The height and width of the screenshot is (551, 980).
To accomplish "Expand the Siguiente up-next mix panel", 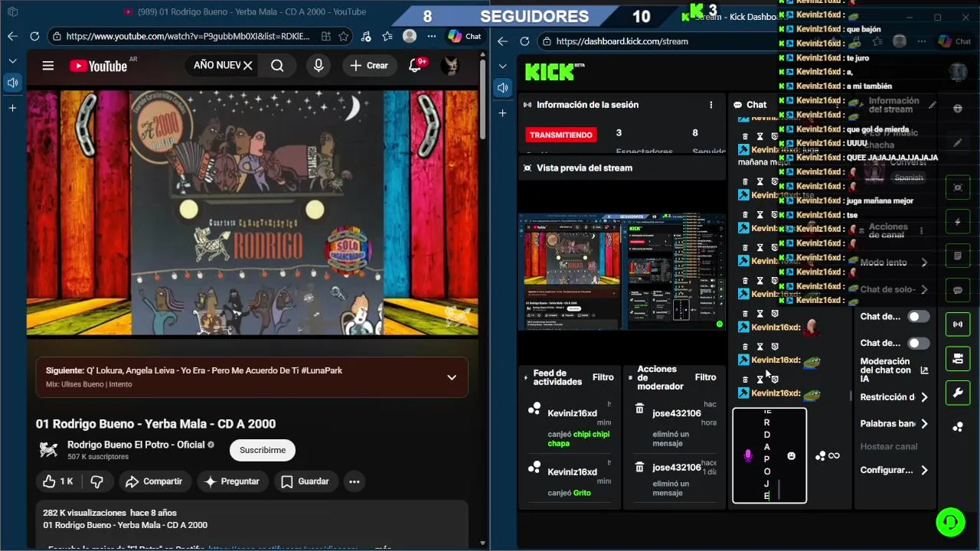I will 452,377.
